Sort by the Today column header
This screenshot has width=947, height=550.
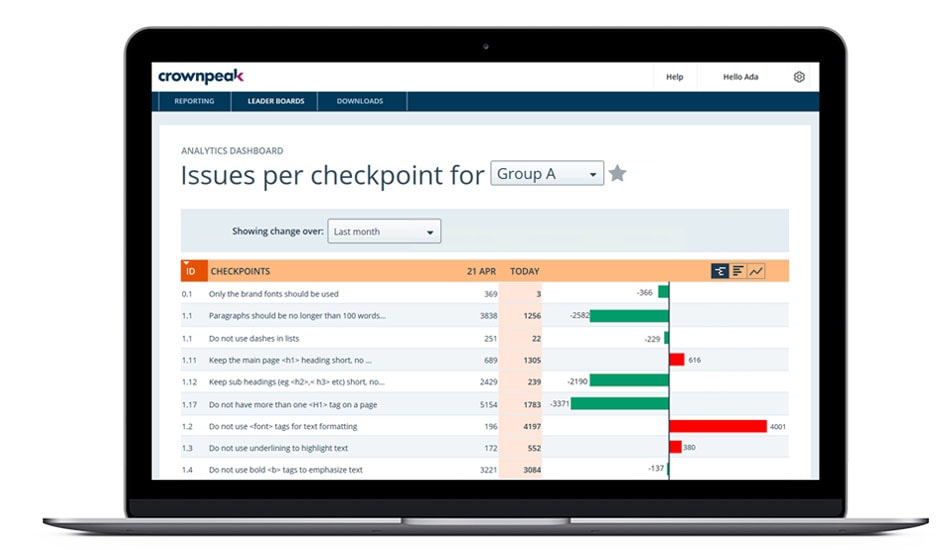(x=524, y=271)
